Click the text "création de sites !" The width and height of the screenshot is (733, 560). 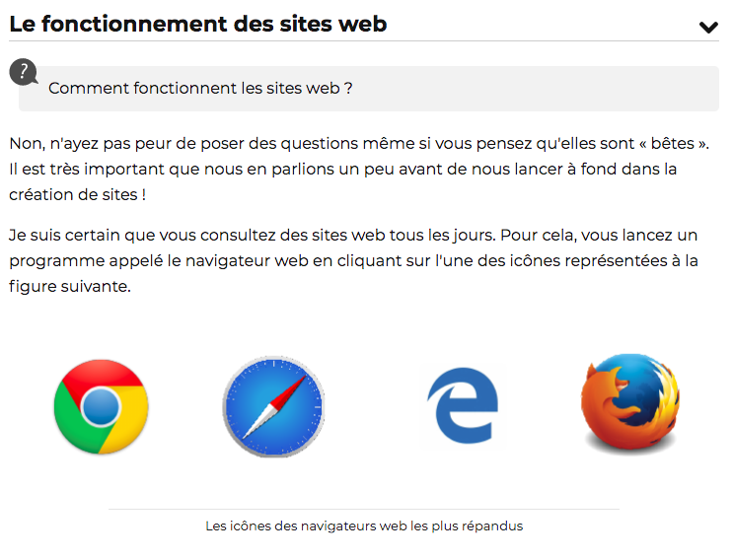point(78,194)
